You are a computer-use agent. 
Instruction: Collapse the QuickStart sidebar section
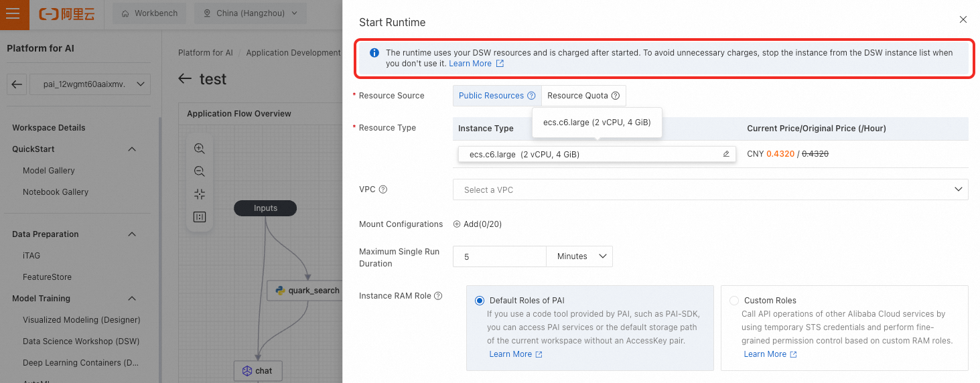point(132,149)
